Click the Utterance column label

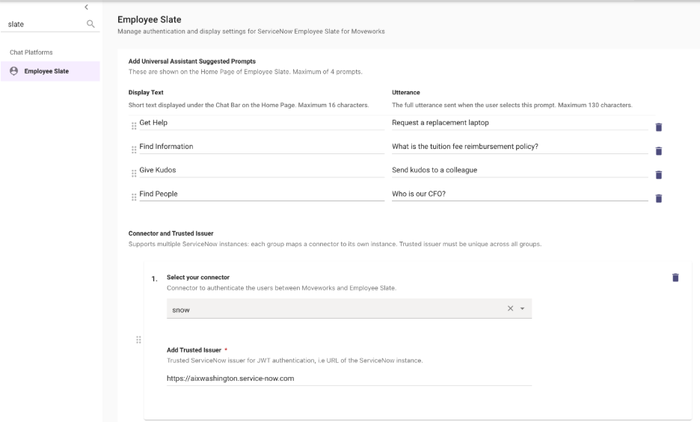[x=406, y=92]
